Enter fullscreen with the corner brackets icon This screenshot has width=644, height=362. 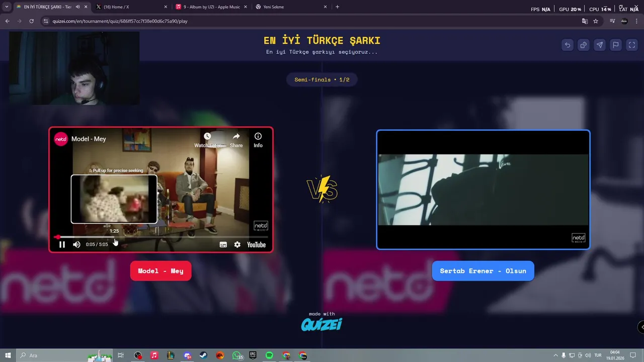click(x=632, y=45)
